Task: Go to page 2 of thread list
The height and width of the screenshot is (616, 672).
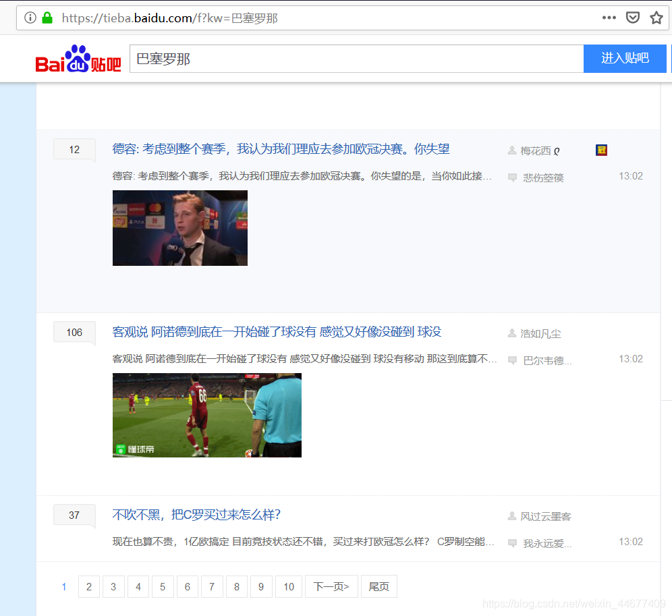Action: click(88, 586)
